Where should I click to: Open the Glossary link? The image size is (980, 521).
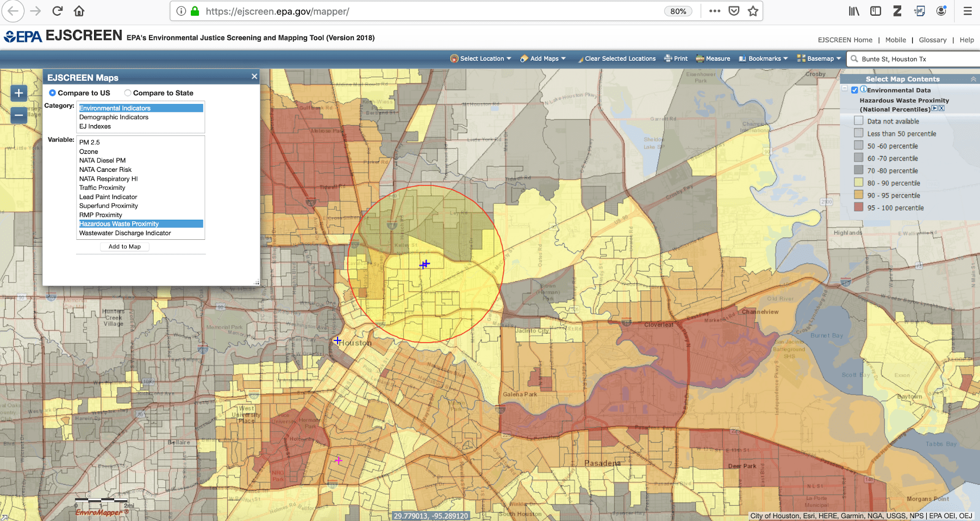(x=933, y=40)
